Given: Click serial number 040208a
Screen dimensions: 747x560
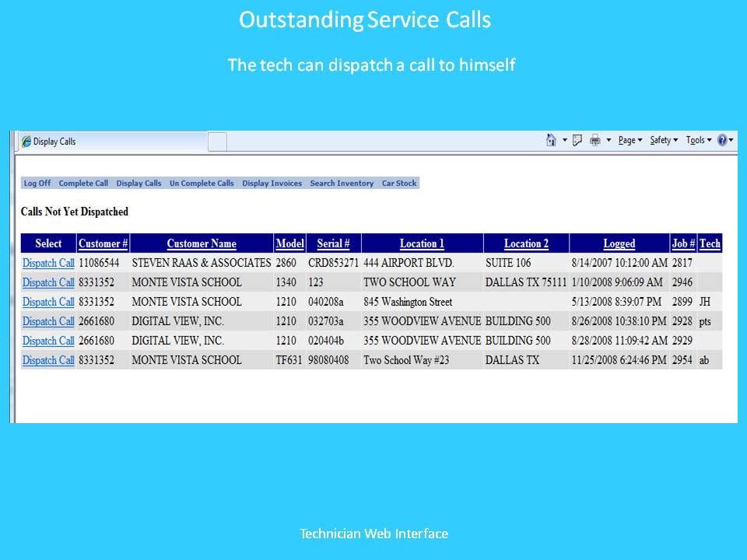Looking at the screenshot, I should (x=325, y=302).
